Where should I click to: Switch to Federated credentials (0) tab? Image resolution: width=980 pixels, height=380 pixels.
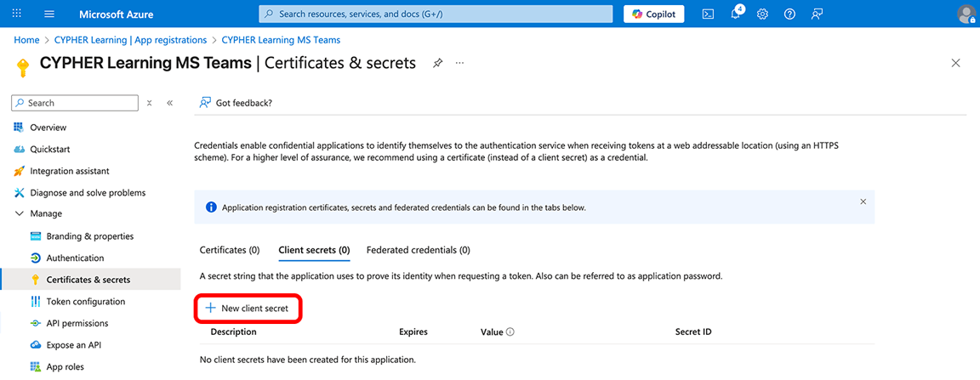pyautogui.click(x=419, y=250)
